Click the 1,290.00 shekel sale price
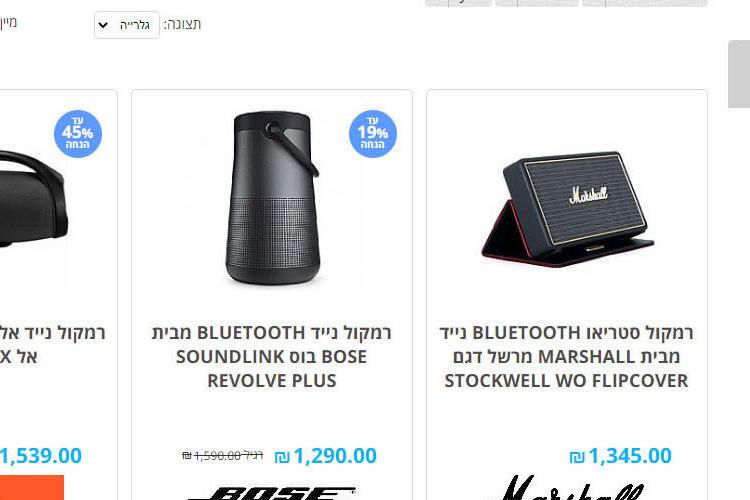 tap(326, 456)
